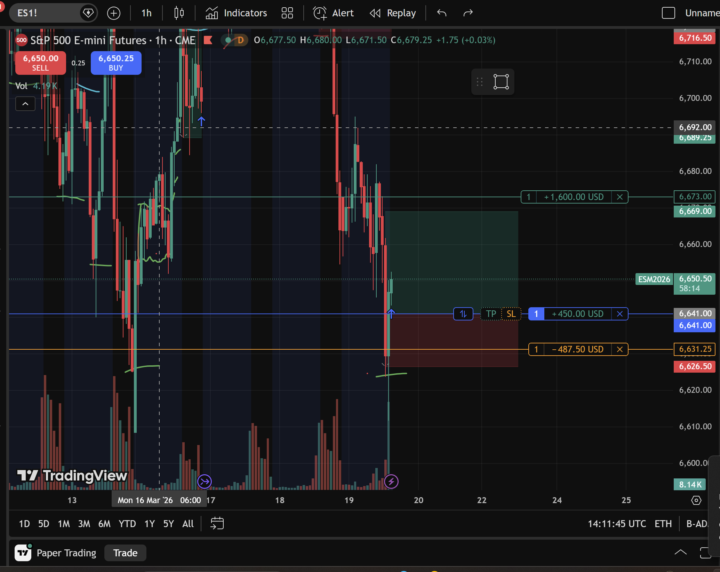Viewport: 720px width, 572px height.
Task: Click the red 6,626.50 price label
Action: [694, 366]
